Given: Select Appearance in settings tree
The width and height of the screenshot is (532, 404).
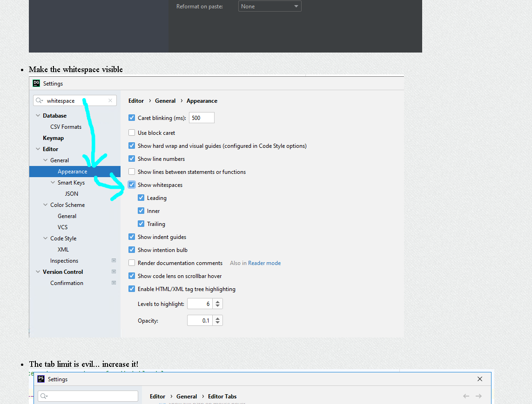Looking at the screenshot, I should pos(72,172).
